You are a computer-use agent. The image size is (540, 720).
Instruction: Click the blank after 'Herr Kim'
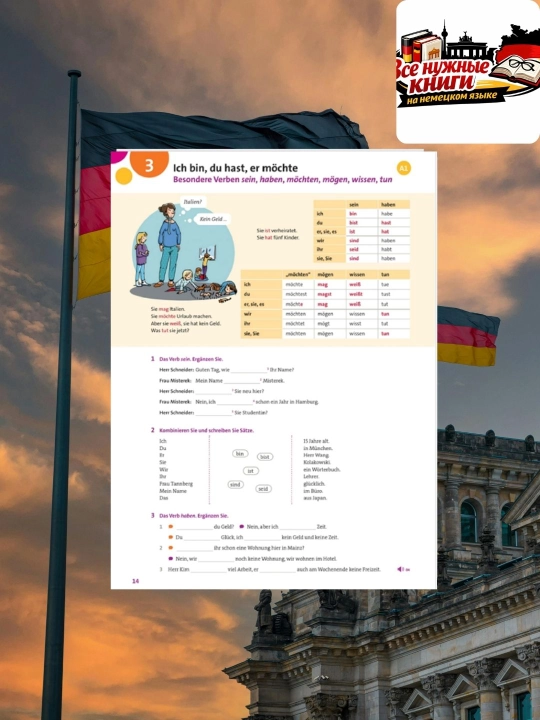(x=208, y=570)
